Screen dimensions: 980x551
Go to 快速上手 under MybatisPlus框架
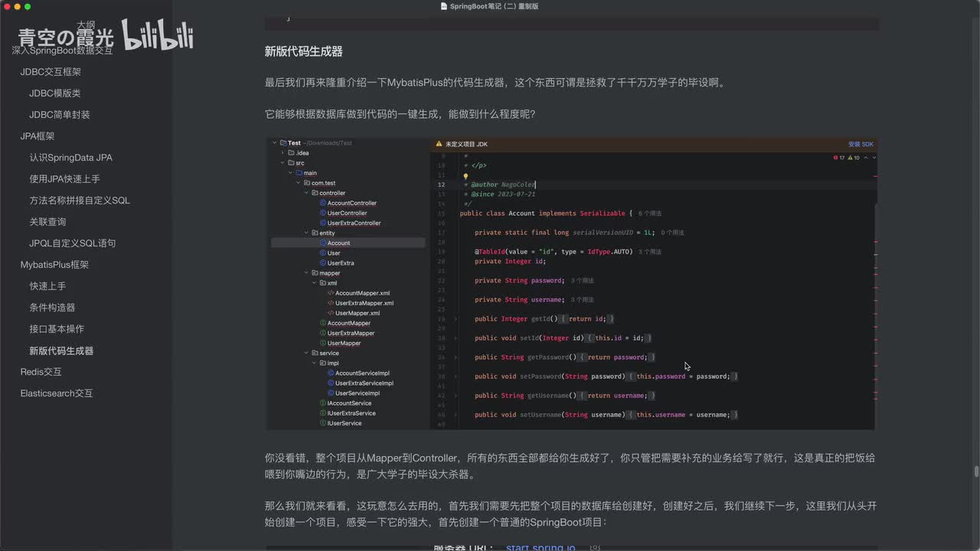pyautogui.click(x=47, y=286)
